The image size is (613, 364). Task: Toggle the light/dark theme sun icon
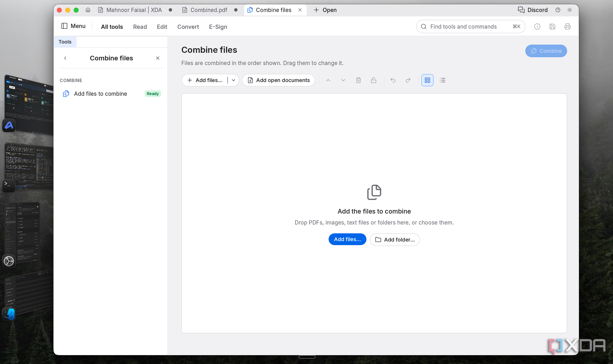[570, 10]
